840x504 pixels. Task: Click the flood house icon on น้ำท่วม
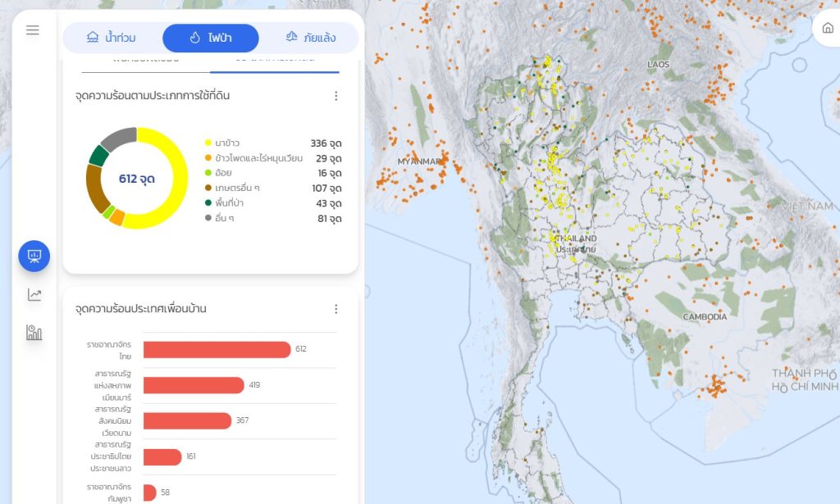93,38
